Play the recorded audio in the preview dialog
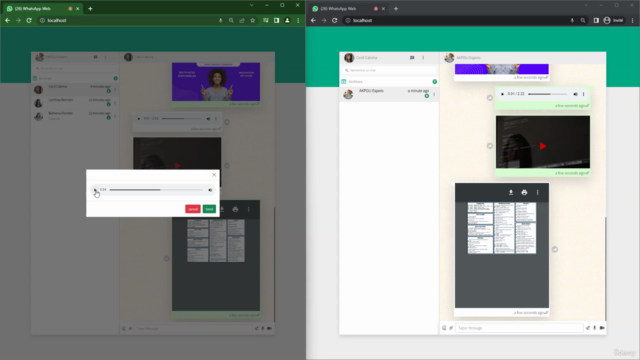640x360 pixels. 95,190
